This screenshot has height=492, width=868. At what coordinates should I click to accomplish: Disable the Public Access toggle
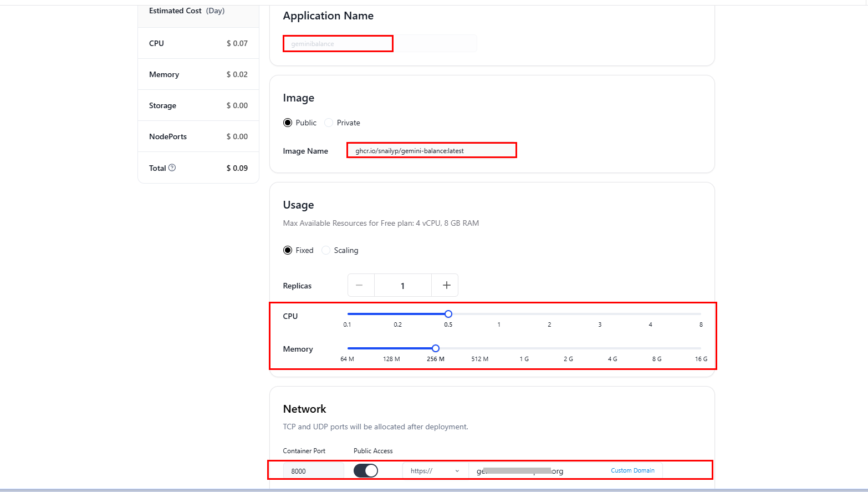tap(365, 470)
